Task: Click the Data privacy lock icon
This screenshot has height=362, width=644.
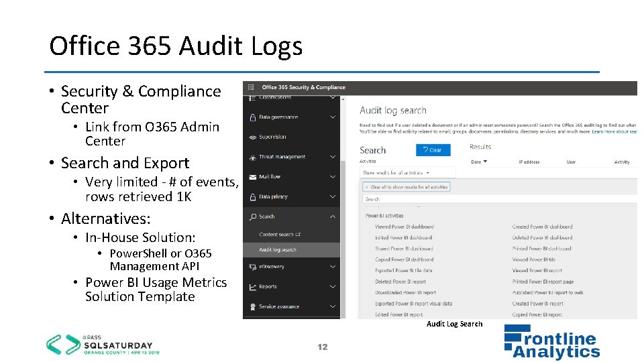Action: pyautogui.click(x=253, y=197)
